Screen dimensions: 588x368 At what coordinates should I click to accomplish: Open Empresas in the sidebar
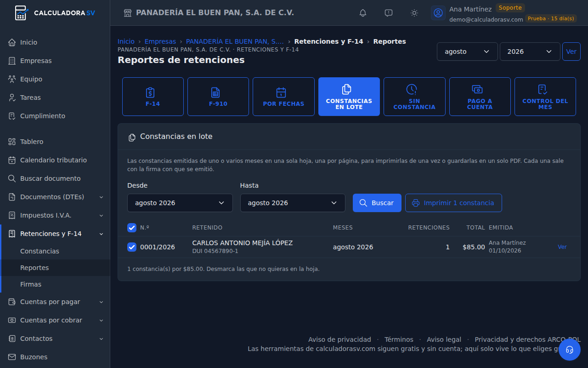click(55, 61)
